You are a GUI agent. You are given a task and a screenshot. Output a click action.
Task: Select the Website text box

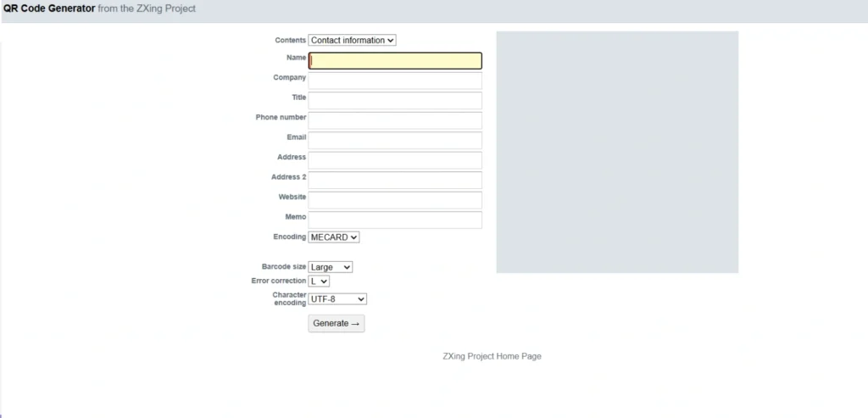pyautogui.click(x=395, y=200)
